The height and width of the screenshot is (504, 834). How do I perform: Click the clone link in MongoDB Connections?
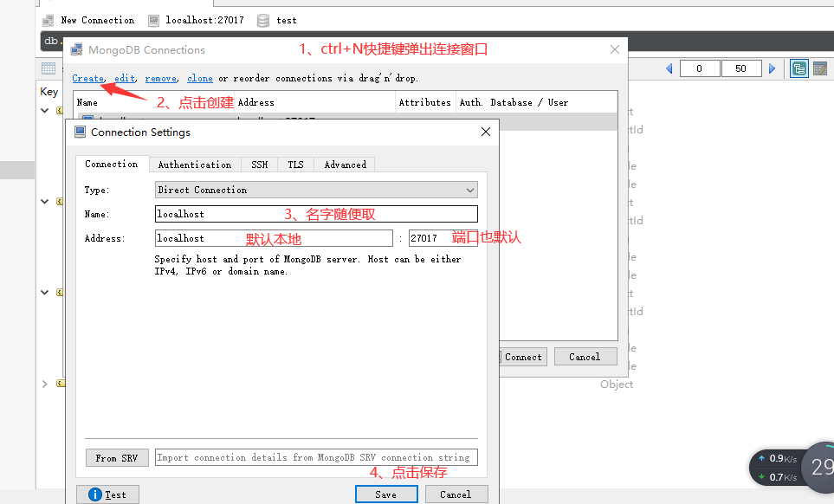(200, 78)
